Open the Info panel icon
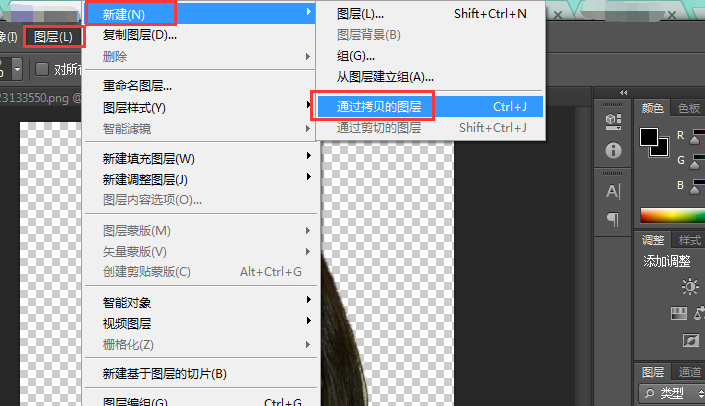 coord(613,150)
